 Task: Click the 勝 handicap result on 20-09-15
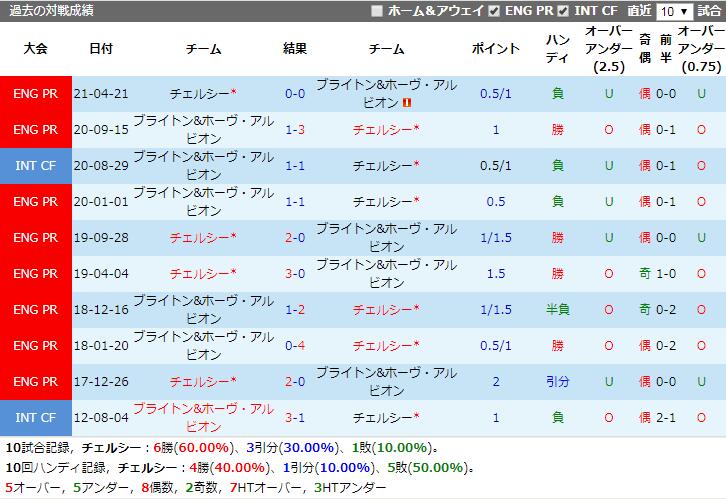click(557, 130)
